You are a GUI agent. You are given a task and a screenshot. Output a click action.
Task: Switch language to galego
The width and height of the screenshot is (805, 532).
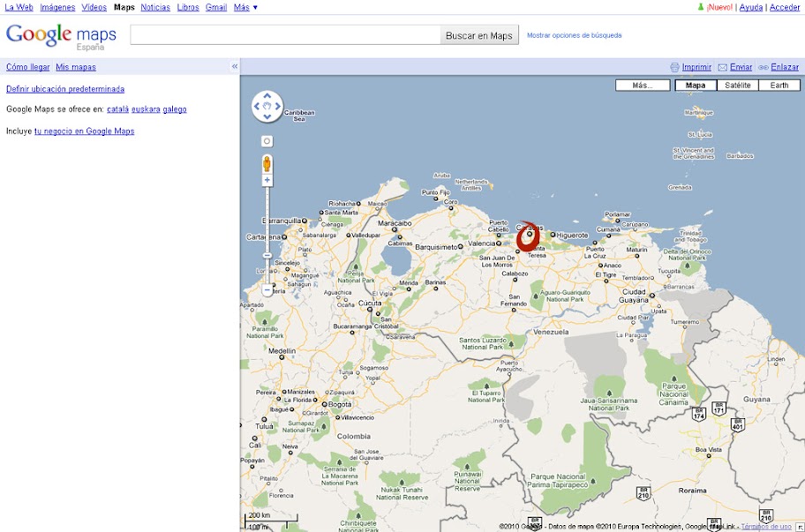[175, 109]
